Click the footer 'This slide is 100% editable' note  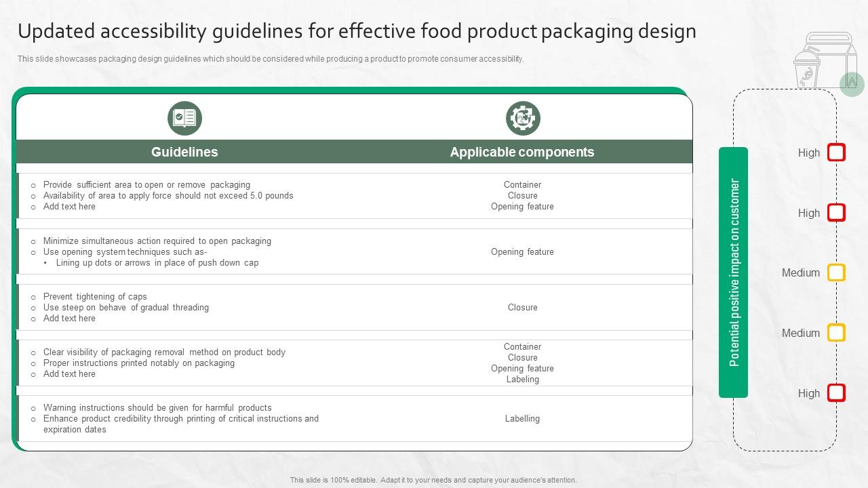pyautogui.click(x=433, y=480)
